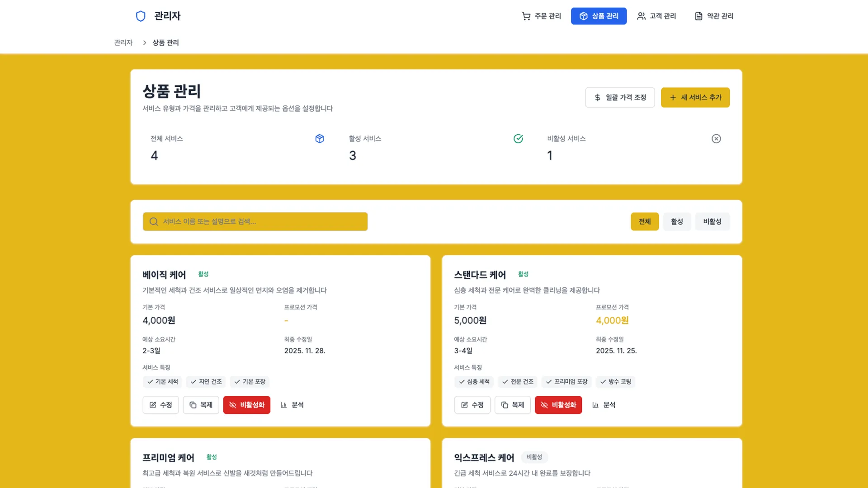This screenshot has height=488, width=868.
Task: Open 약관 관리 navigation item
Action: (714, 16)
